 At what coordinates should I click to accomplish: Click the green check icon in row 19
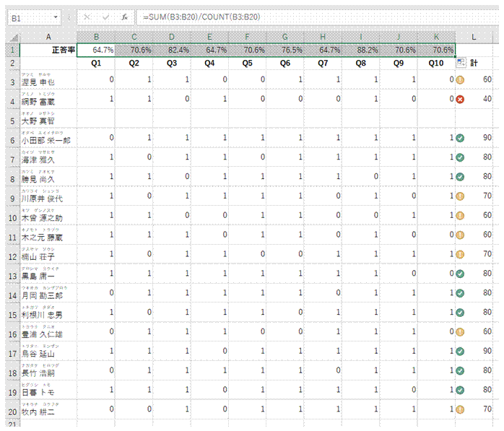click(460, 390)
